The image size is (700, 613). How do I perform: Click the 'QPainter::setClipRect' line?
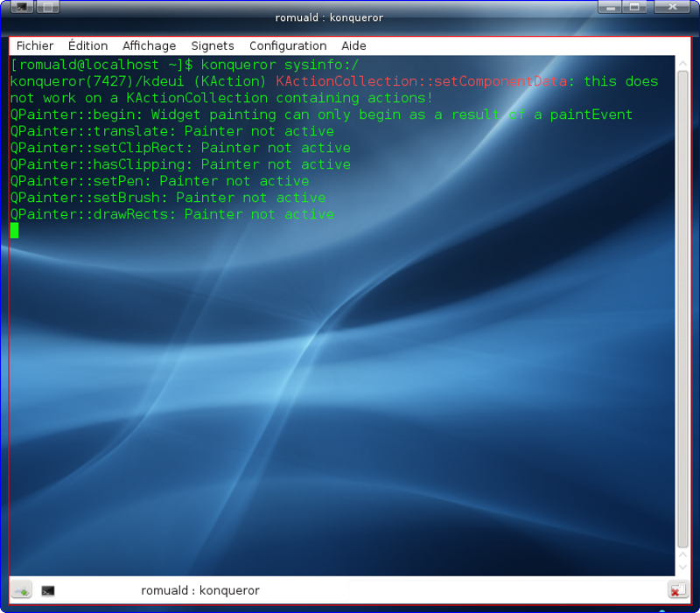pos(180,148)
